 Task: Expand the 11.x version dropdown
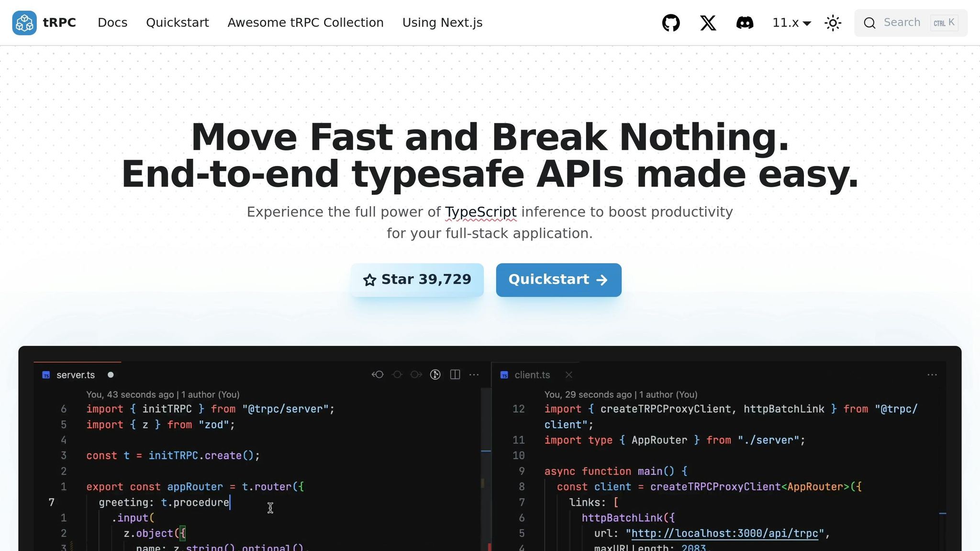click(x=791, y=23)
